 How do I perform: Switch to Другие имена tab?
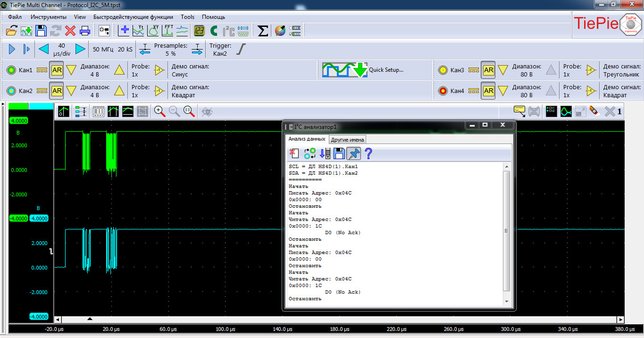pyautogui.click(x=347, y=140)
